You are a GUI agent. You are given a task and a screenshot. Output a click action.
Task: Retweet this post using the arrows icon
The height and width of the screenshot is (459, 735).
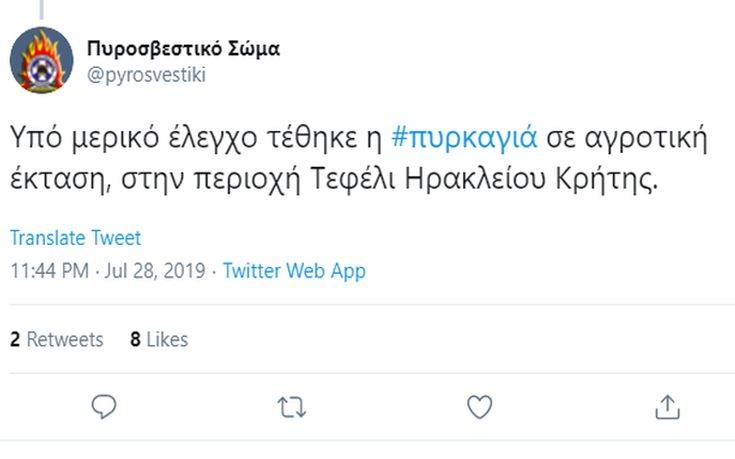(292, 406)
